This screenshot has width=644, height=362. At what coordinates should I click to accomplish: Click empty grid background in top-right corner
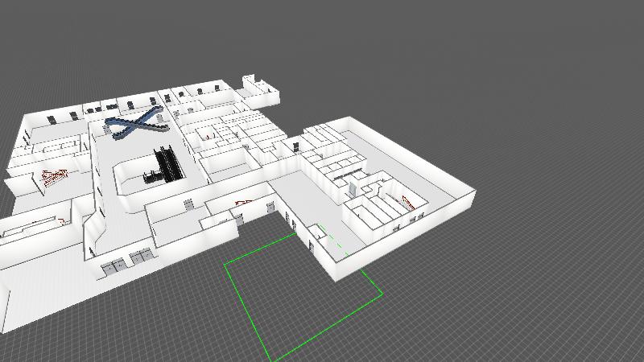563,48
